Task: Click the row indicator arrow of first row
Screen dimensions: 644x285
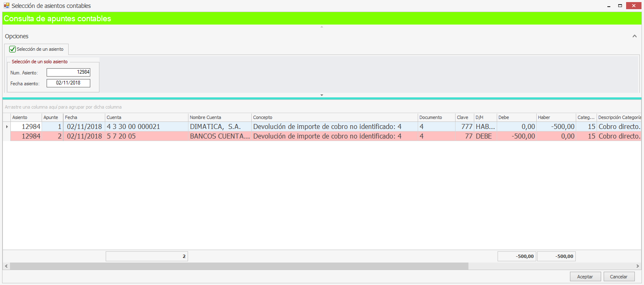Action: click(x=6, y=126)
